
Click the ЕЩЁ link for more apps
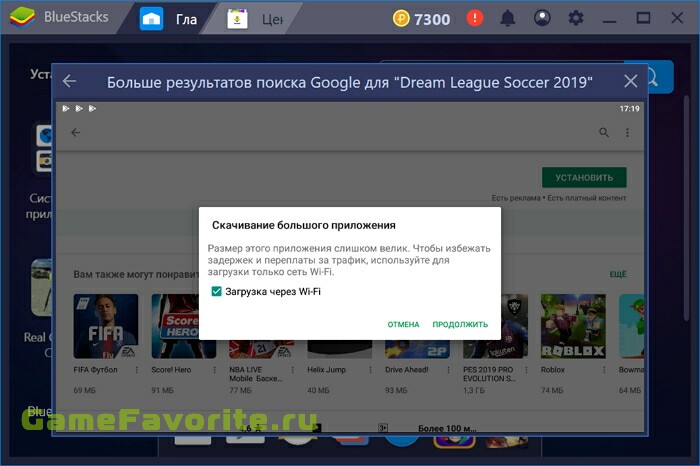(x=618, y=274)
